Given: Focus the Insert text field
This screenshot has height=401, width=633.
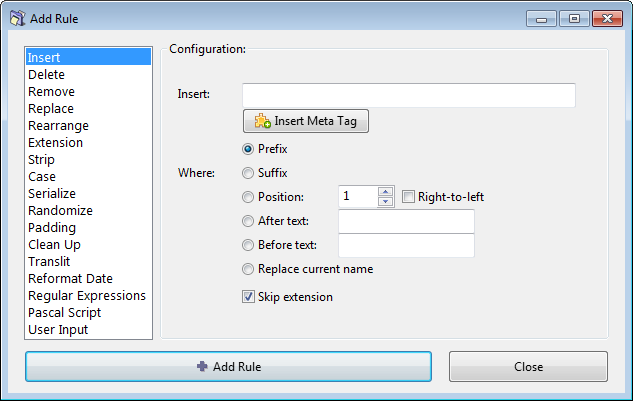Looking at the screenshot, I should tap(408, 95).
